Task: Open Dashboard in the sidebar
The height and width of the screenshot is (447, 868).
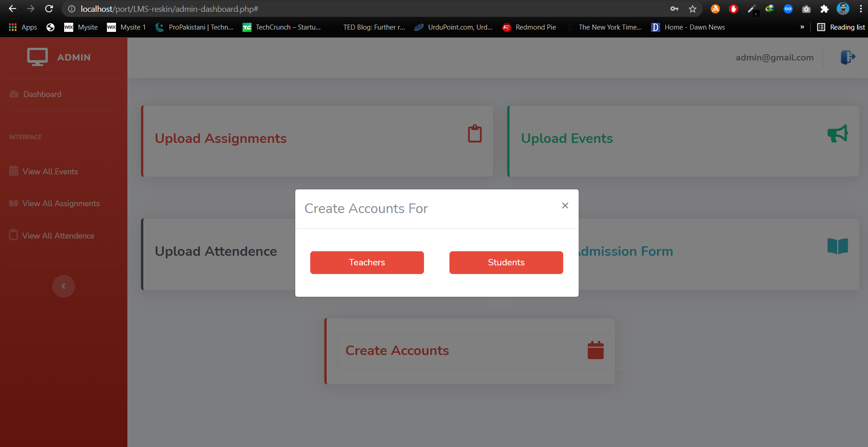Action: 42,94
